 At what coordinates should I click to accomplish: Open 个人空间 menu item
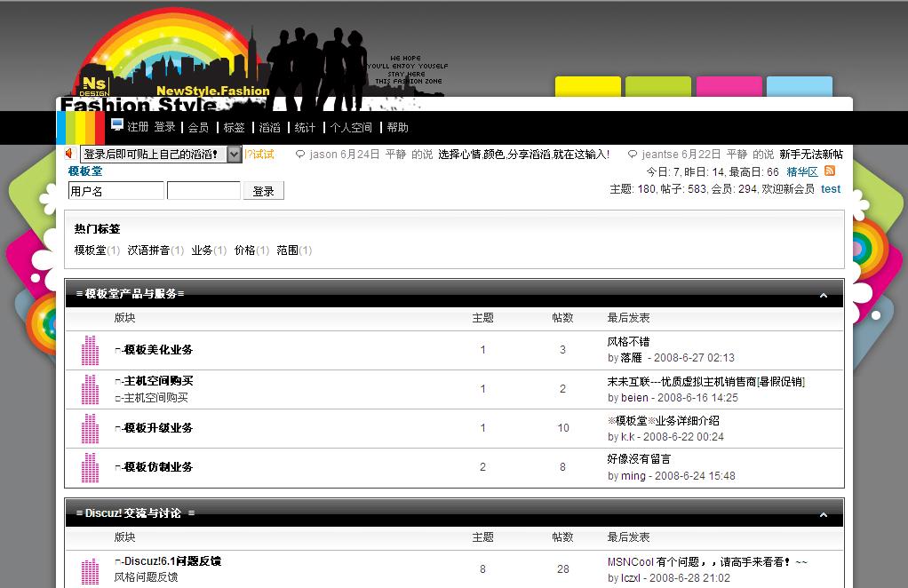(x=351, y=127)
